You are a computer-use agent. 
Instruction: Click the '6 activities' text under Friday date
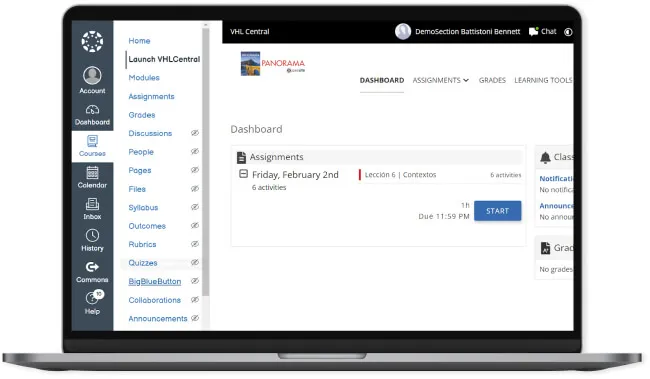(269, 187)
